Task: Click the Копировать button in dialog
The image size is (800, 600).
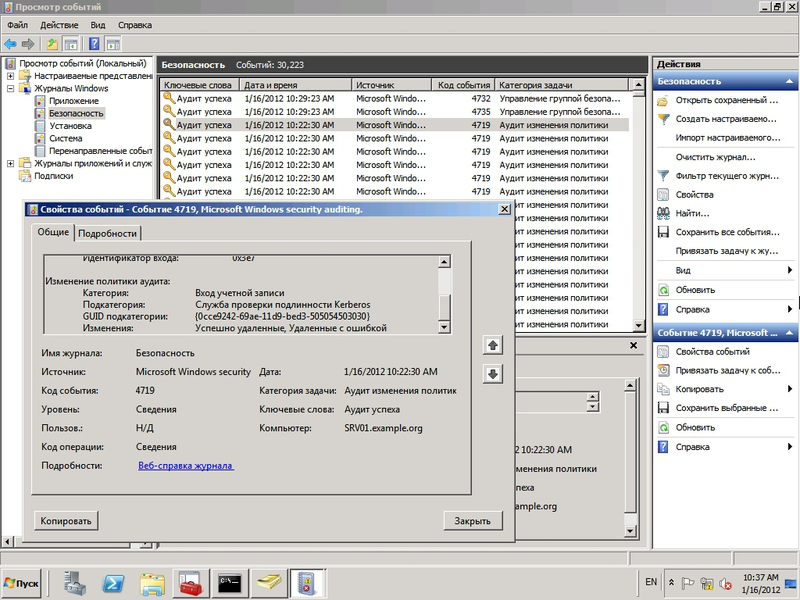Action: (x=66, y=521)
